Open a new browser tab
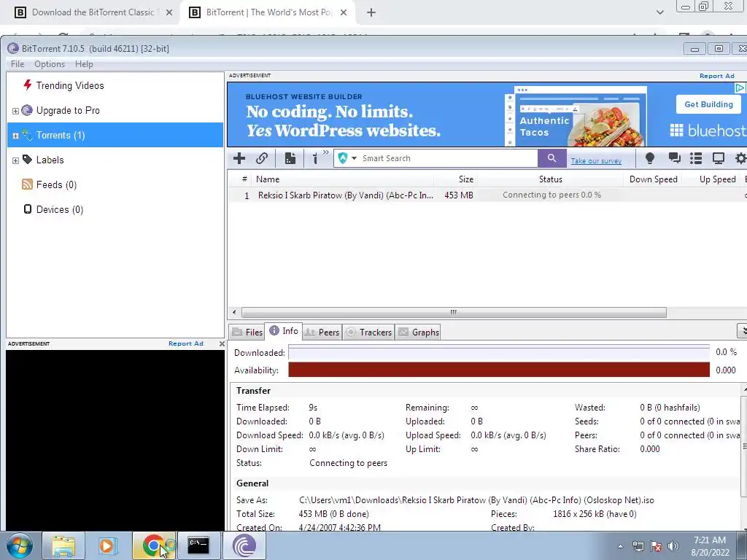The image size is (747, 560). pos(371,13)
